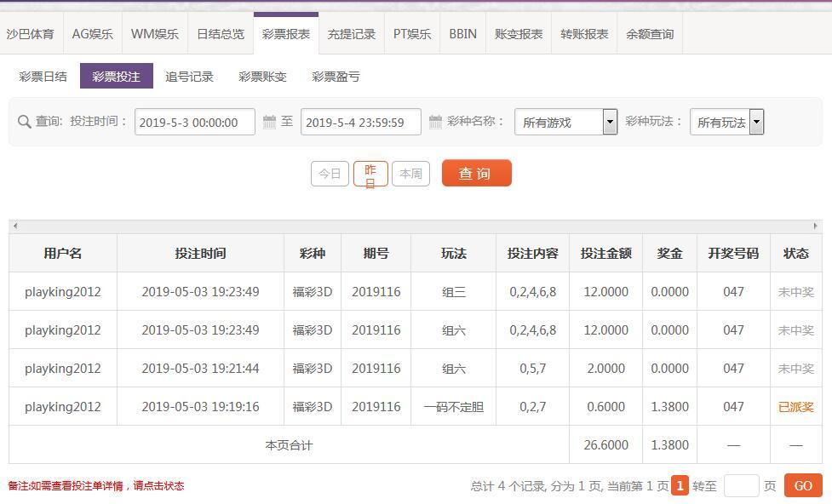This screenshot has width=832, height=504.
Task: Click the horizontal scrollbar track above table
Action: [x=416, y=226]
